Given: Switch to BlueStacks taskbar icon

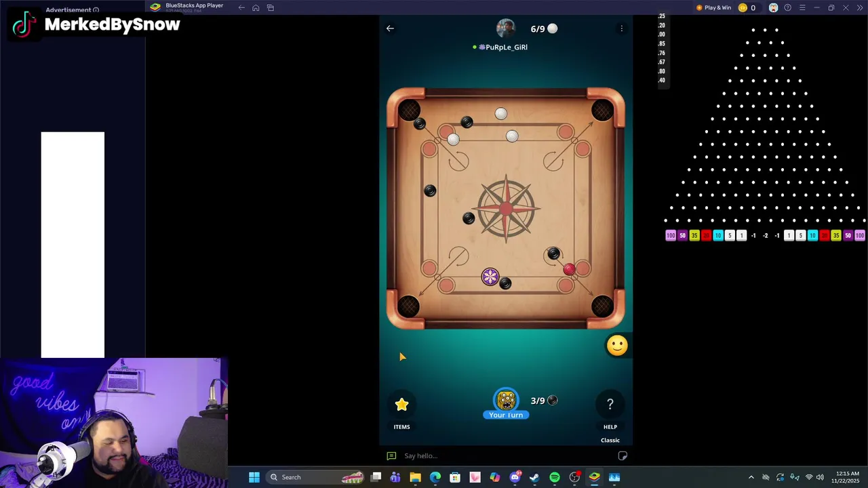Looking at the screenshot, I should pos(594,477).
